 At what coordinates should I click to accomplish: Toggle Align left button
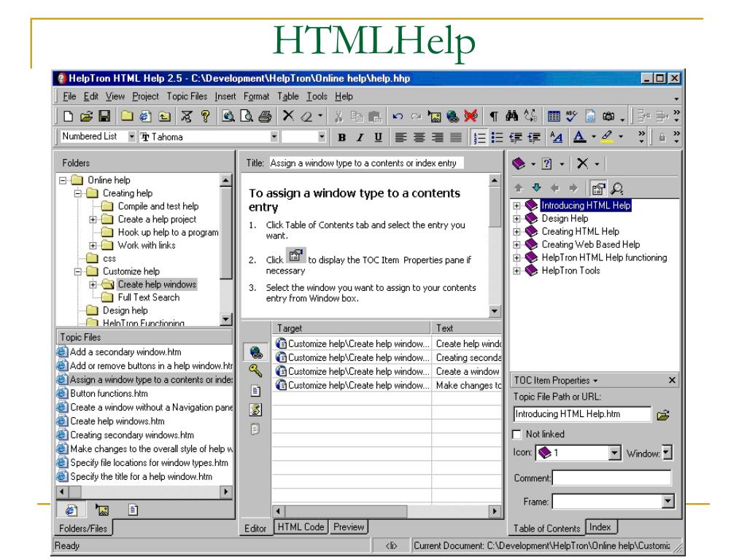click(x=400, y=138)
